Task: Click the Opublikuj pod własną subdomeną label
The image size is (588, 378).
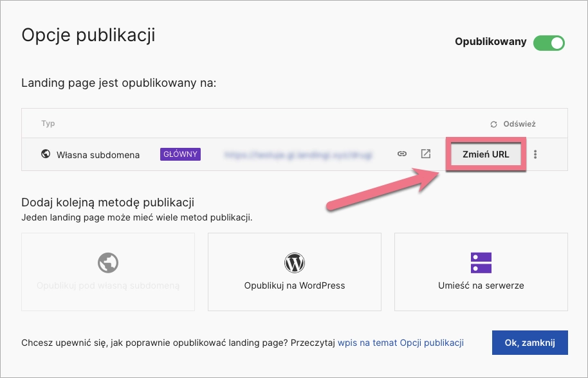Action: point(108,285)
